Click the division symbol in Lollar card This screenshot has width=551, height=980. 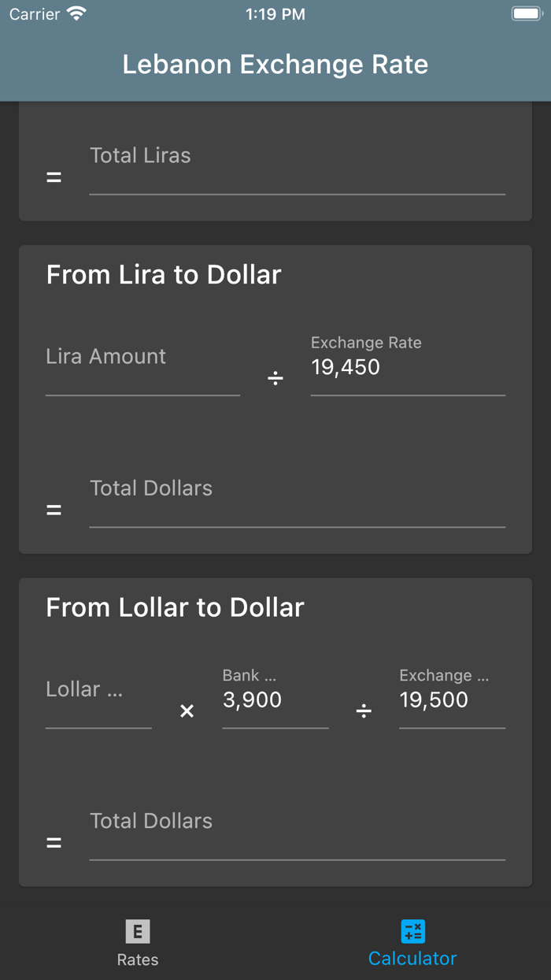tap(364, 711)
